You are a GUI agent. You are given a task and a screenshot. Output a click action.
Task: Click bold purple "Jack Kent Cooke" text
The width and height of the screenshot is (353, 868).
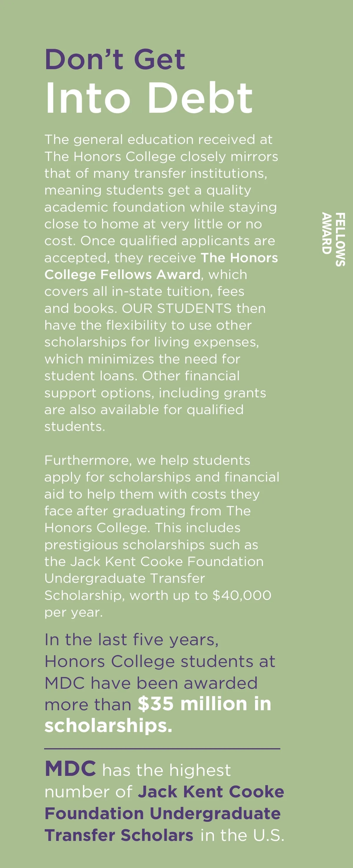(211, 792)
